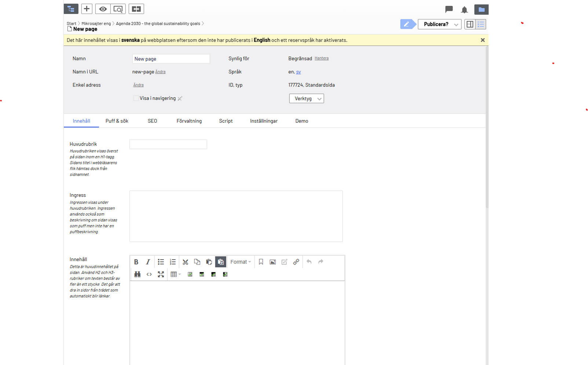Click the insert image icon
Viewport: 588px width, 365px height.
pos(273,262)
